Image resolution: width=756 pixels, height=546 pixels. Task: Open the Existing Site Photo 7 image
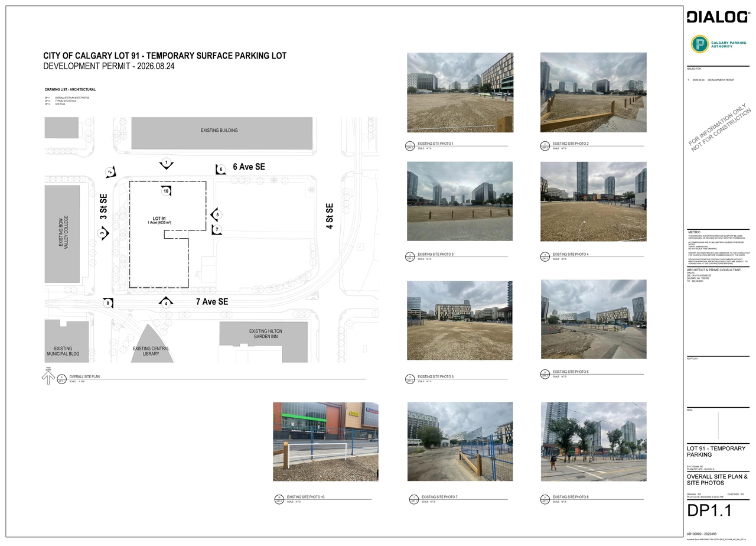click(460, 442)
